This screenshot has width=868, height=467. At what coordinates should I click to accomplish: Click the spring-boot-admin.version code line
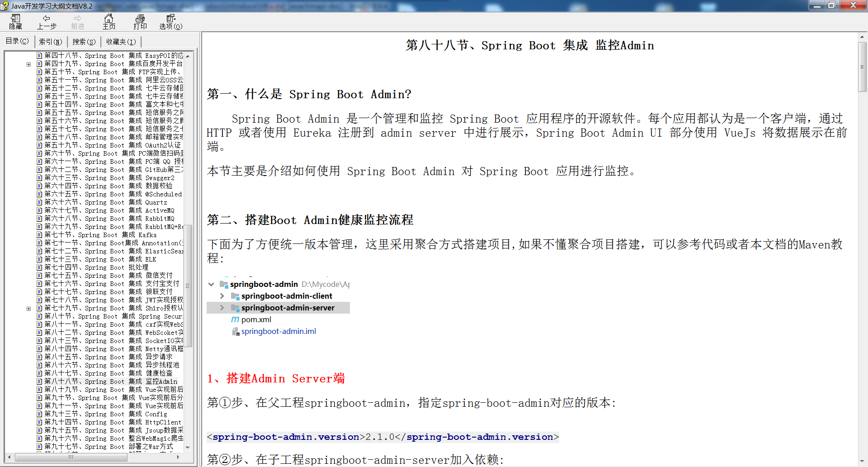[x=383, y=437]
